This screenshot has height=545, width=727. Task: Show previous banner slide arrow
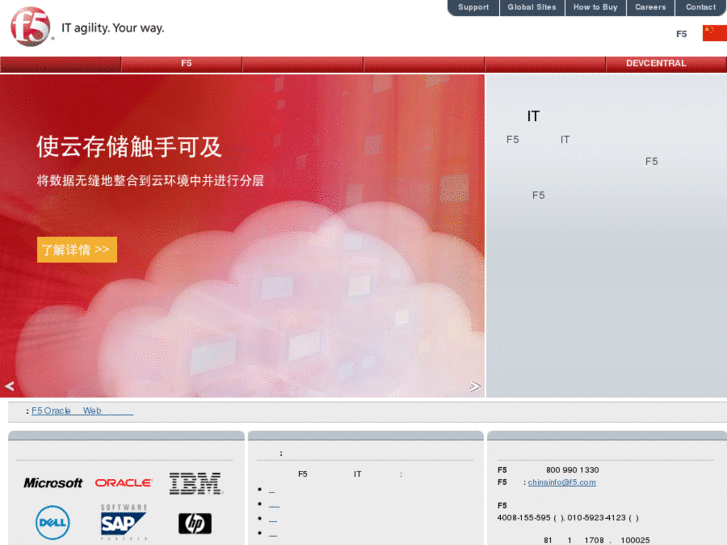pos(9,386)
